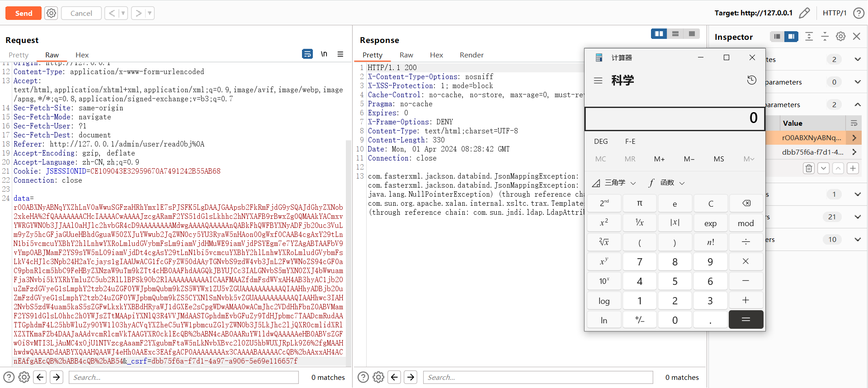Close the Inspector panel
868x388 pixels.
pyautogui.click(x=857, y=36)
